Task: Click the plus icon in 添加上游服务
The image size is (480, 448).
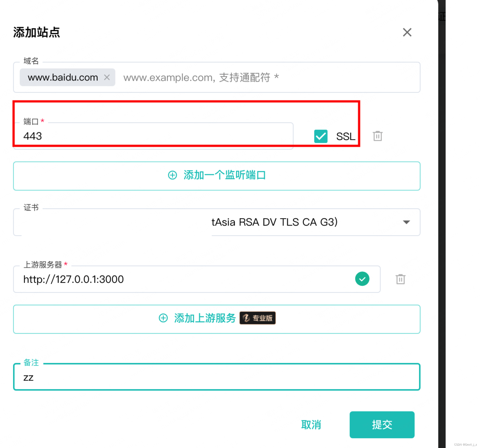Action: (163, 318)
